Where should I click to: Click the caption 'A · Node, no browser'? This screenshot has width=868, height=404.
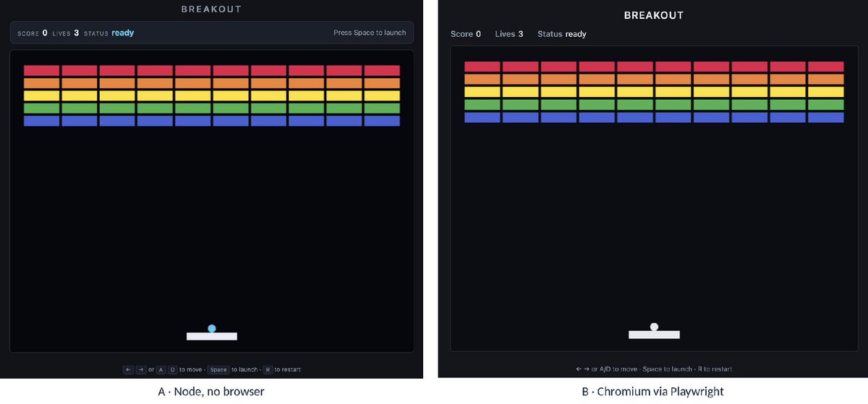click(x=211, y=392)
